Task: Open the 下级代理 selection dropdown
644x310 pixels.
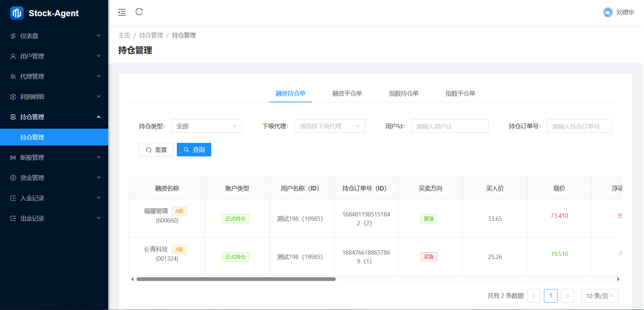Action: point(330,126)
